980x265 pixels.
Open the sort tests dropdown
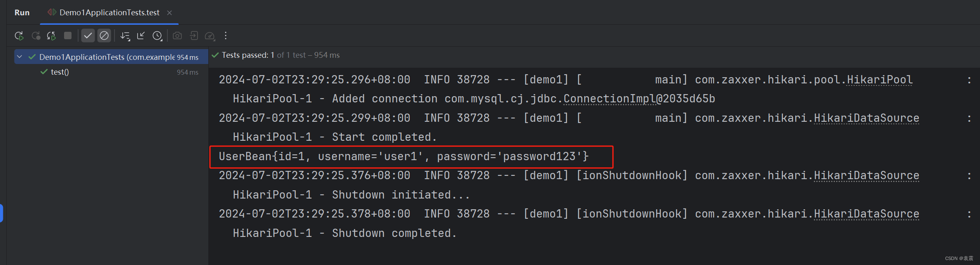coord(124,36)
